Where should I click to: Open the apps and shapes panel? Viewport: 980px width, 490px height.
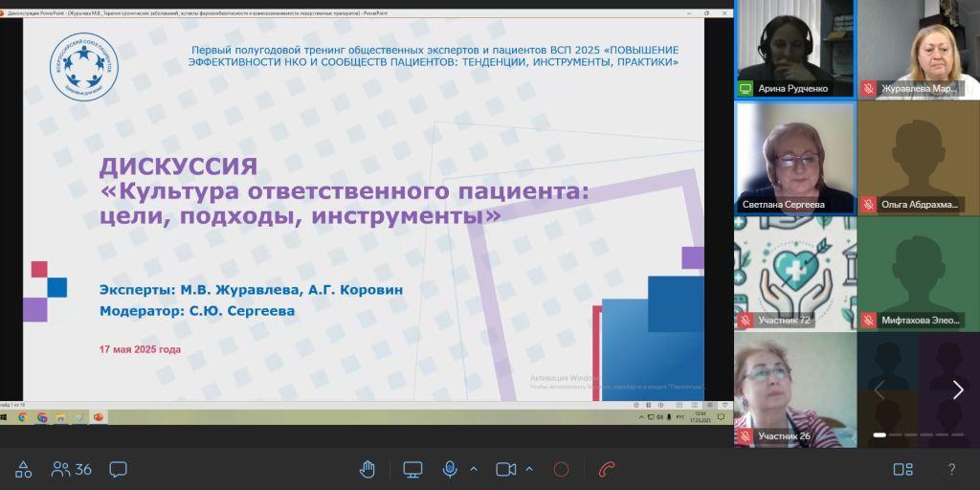(x=23, y=469)
